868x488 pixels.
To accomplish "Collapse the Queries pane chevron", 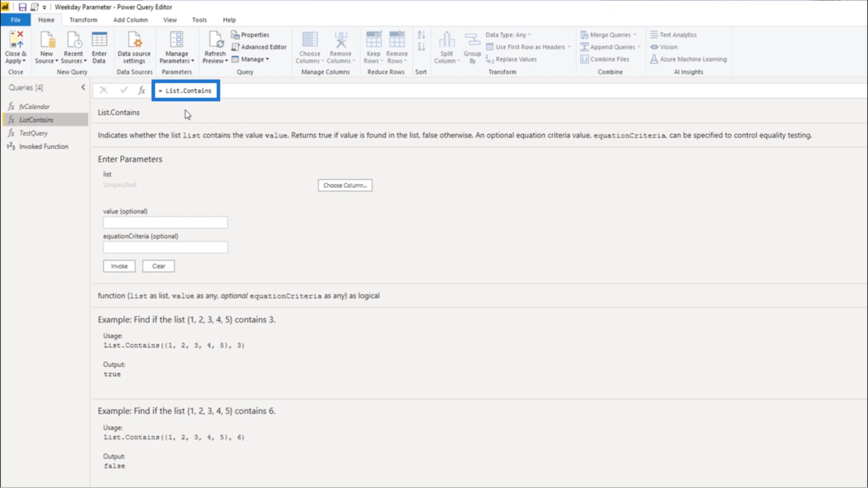I will point(83,87).
